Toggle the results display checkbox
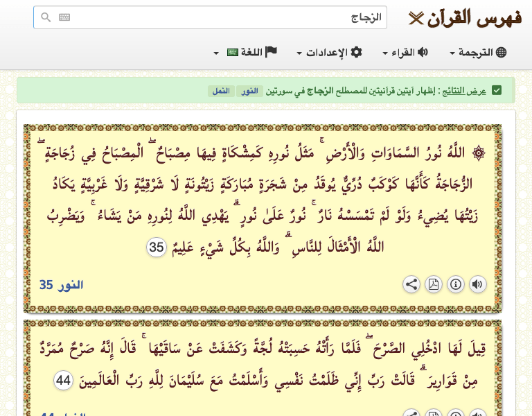Viewport: 532px width, 416px height. pos(496,91)
